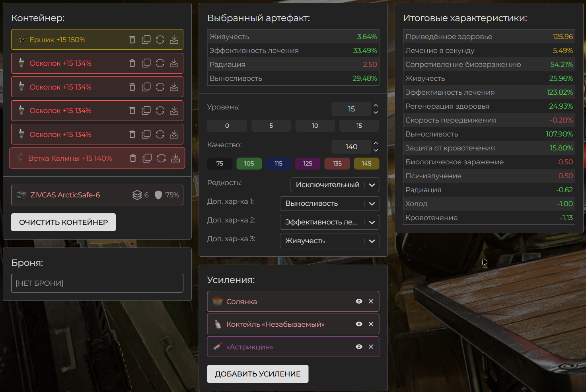Pick the blue 115 quality swatch
586x392 pixels.
coord(278,164)
